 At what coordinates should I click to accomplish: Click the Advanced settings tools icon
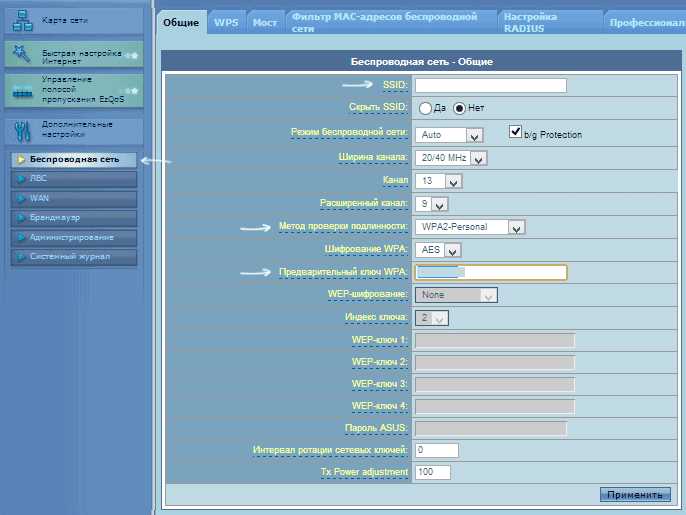(22, 131)
